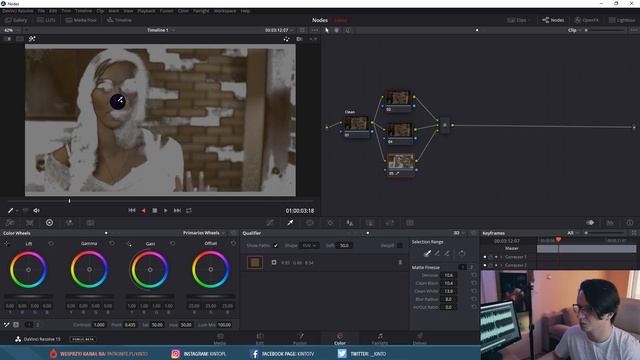The height and width of the screenshot is (360, 640).
Task: Switch to the Fairlight page tab
Action: coord(380,339)
